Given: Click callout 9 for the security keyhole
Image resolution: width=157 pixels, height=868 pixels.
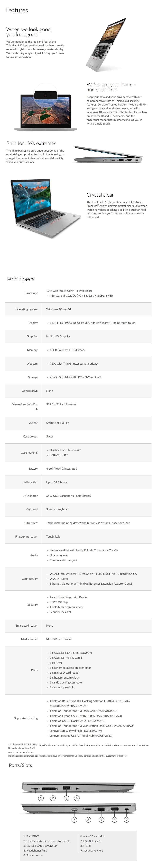Looking at the screenshot, I should click(x=127, y=820).
